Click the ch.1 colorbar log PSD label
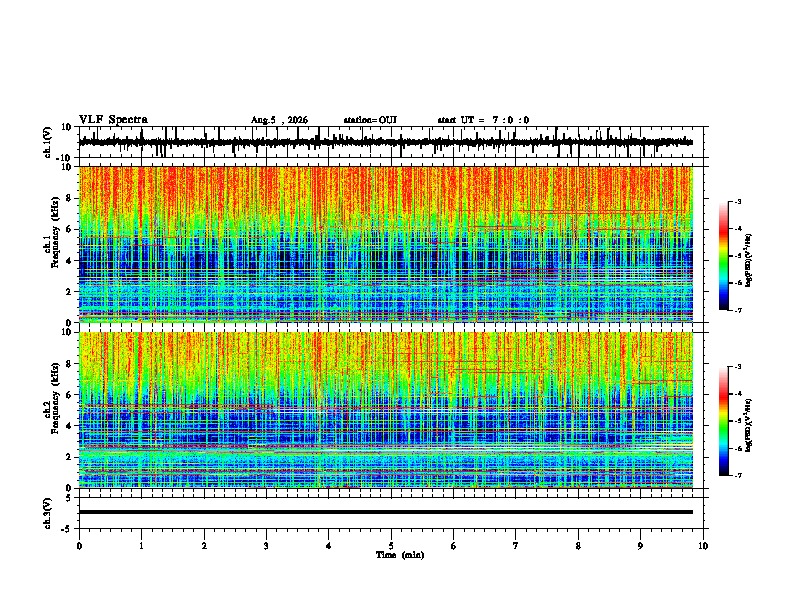 pos(749,261)
